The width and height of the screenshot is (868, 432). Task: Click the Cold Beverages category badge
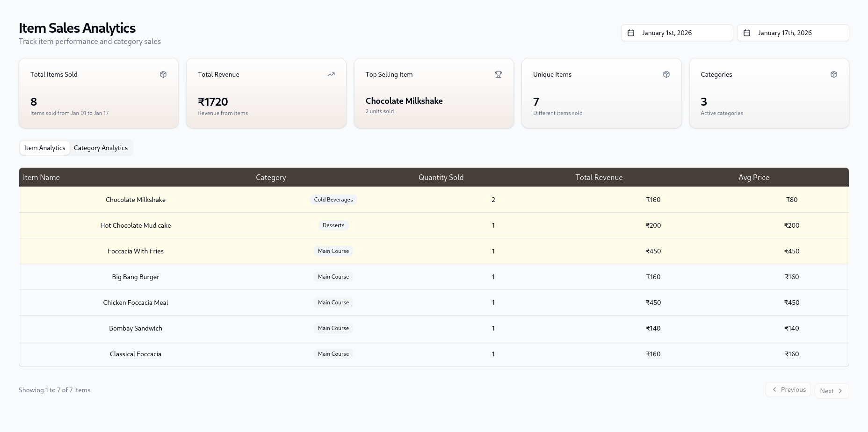tap(333, 200)
